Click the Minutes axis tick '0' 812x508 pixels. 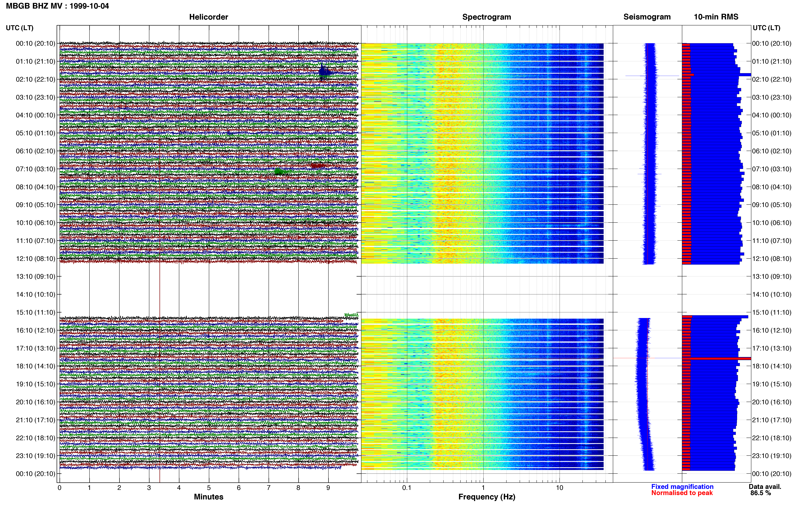click(59, 487)
